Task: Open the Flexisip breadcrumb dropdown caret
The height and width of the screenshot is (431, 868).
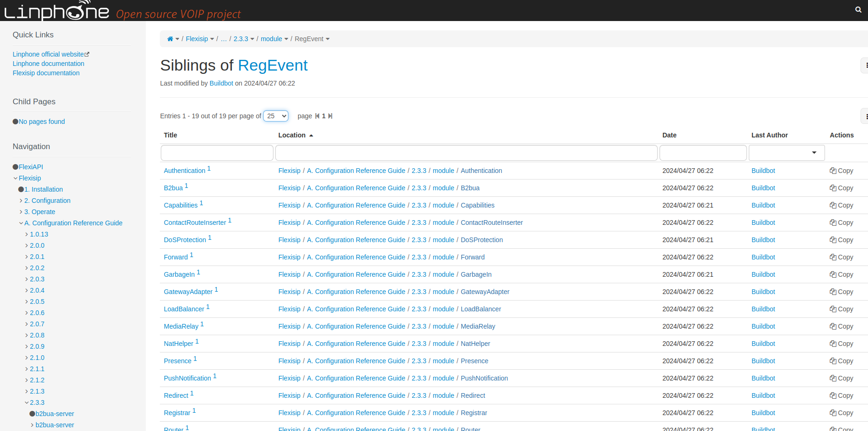Action: tap(212, 39)
